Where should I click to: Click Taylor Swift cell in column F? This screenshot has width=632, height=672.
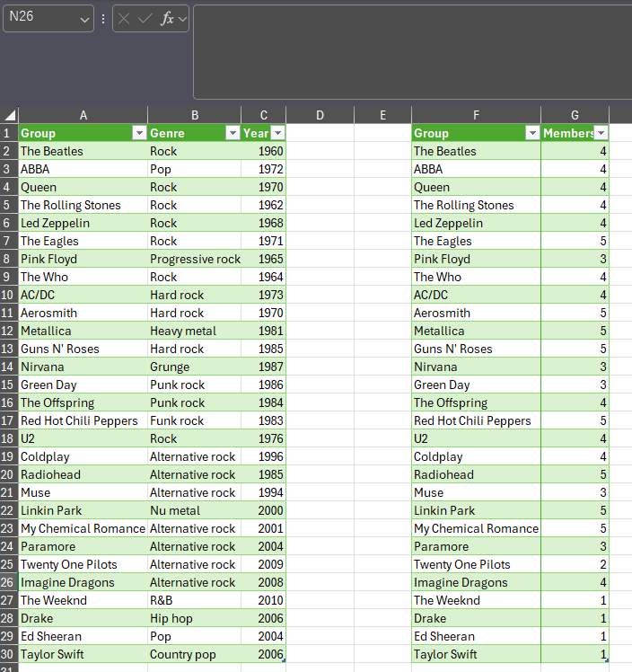click(476, 654)
